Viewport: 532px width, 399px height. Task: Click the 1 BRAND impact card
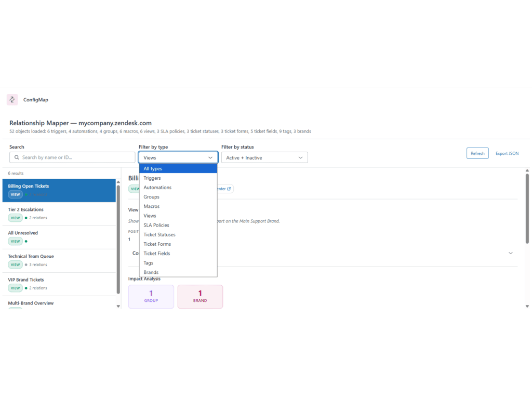200,297
